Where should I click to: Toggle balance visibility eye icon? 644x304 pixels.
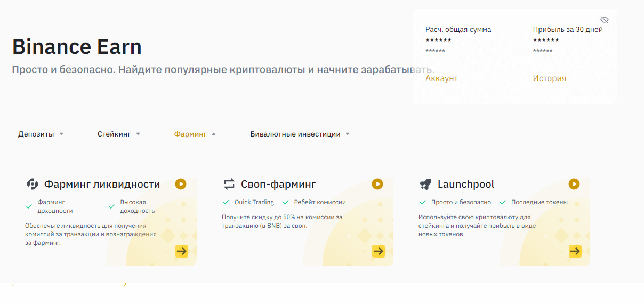click(x=605, y=20)
